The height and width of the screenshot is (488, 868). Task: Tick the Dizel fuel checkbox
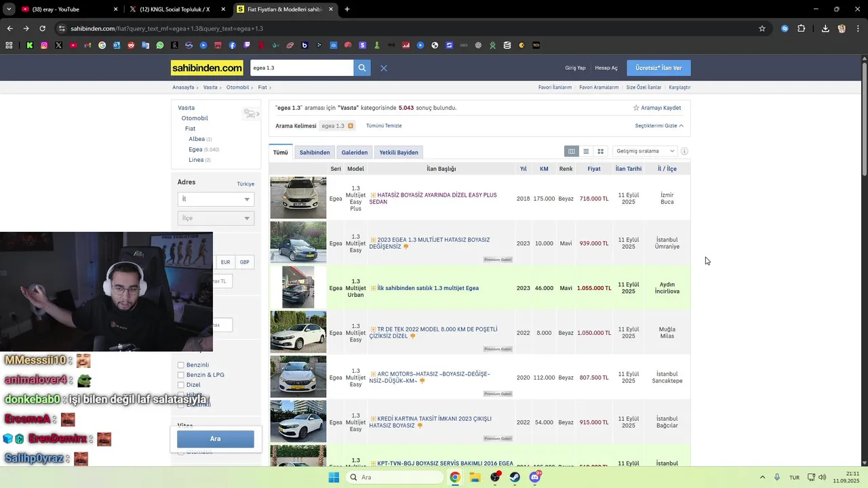coord(181,385)
